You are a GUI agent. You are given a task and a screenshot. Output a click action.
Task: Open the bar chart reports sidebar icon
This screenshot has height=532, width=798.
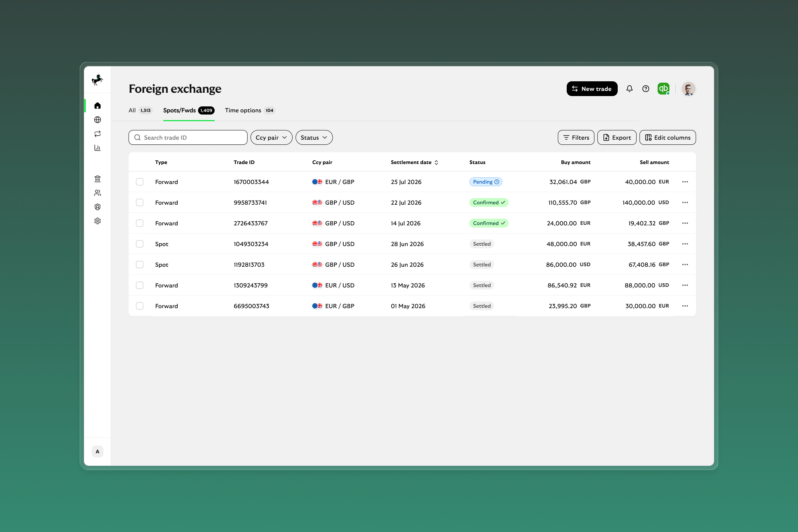click(98, 148)
